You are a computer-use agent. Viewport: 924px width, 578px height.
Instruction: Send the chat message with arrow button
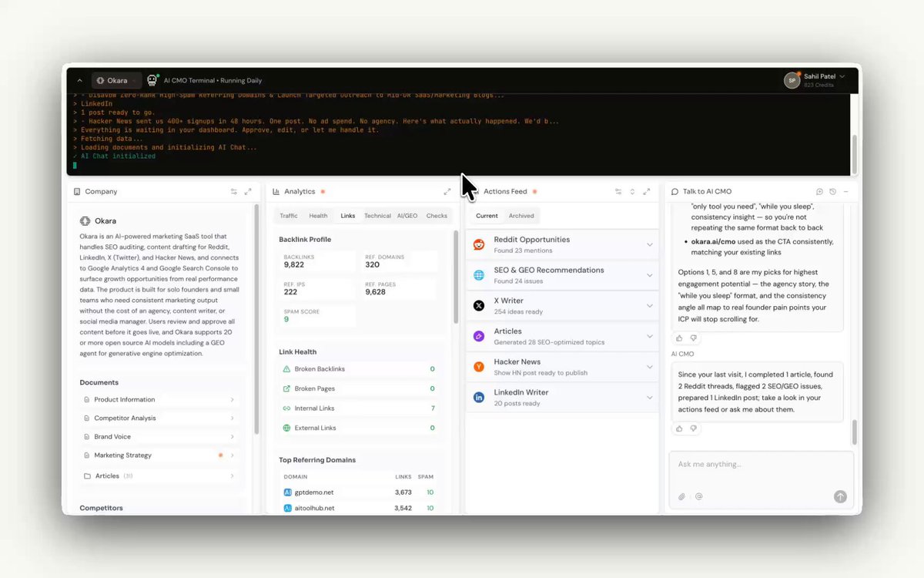pyautogui.click(x=840, y=497)
